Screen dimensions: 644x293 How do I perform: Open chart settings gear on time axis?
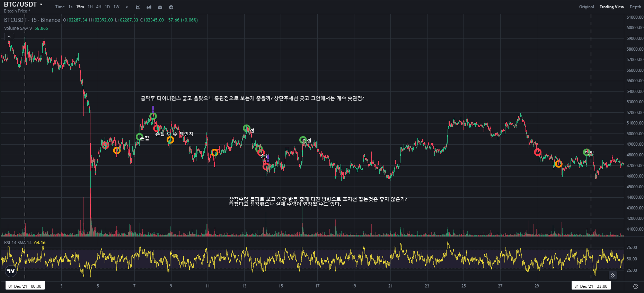[x=635, y=286]
